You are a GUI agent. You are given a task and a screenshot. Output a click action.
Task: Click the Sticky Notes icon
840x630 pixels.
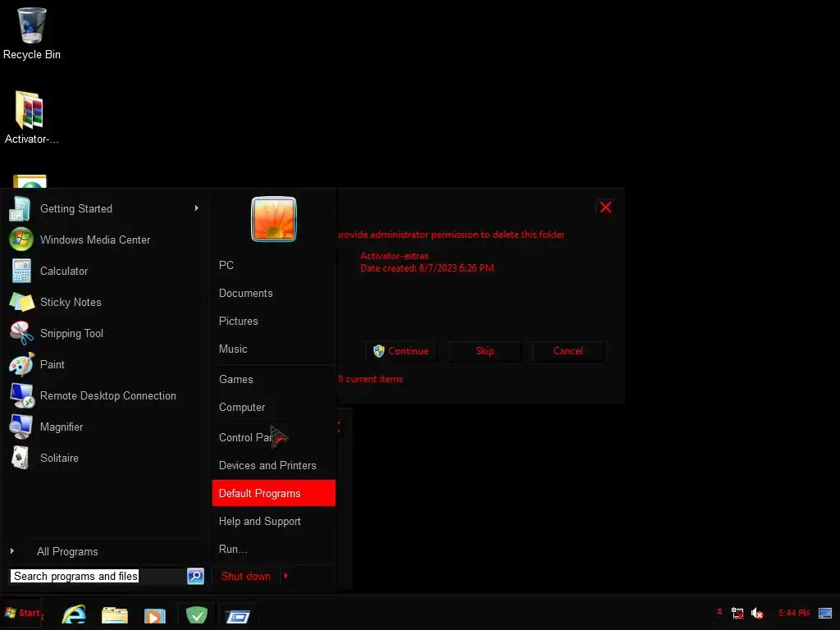21,302
